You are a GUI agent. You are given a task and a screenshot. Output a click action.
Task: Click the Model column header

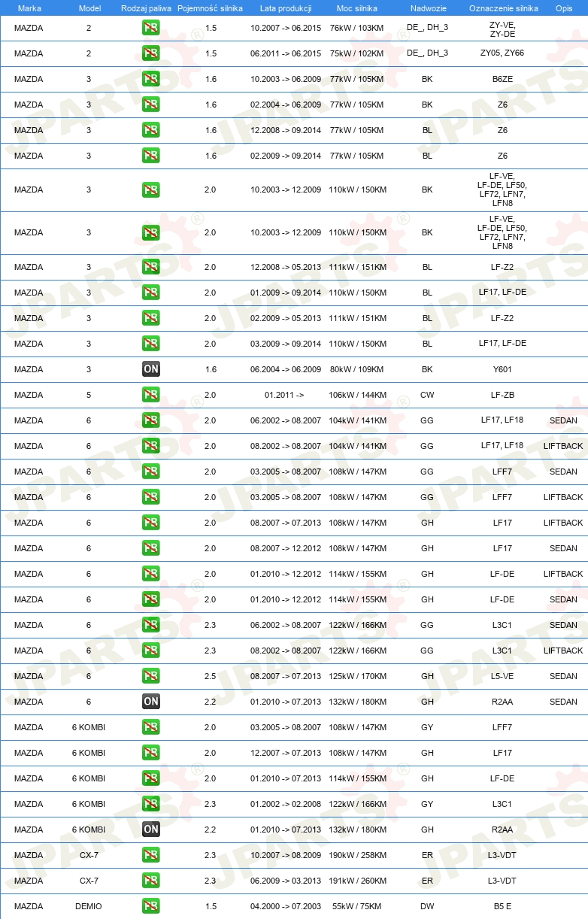click(x=89, y=8)
